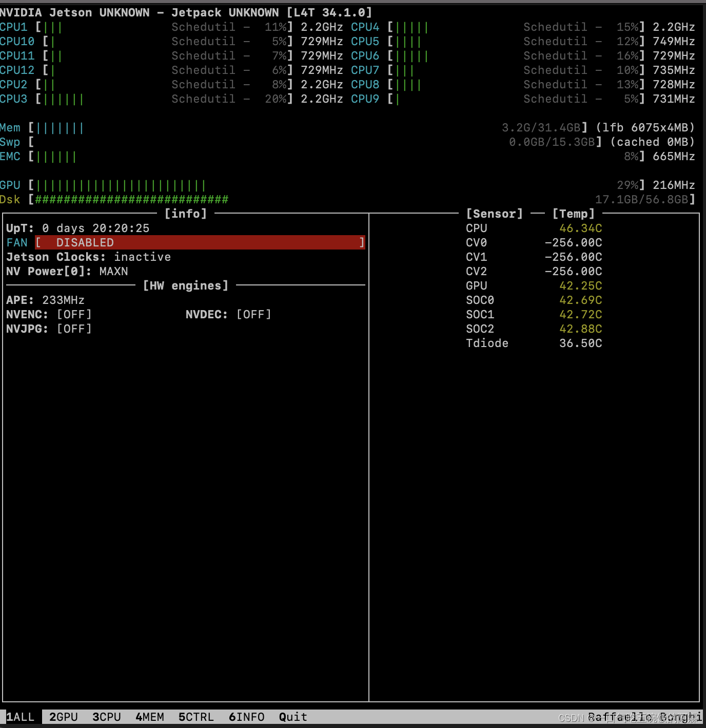Switch to the 1ALL tab
This screenshot has width=706, height=728.
(x=20, y=717)
